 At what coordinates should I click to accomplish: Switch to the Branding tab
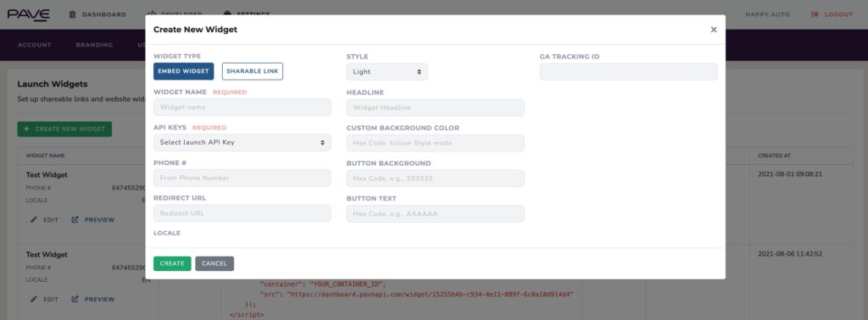(94, 45)
